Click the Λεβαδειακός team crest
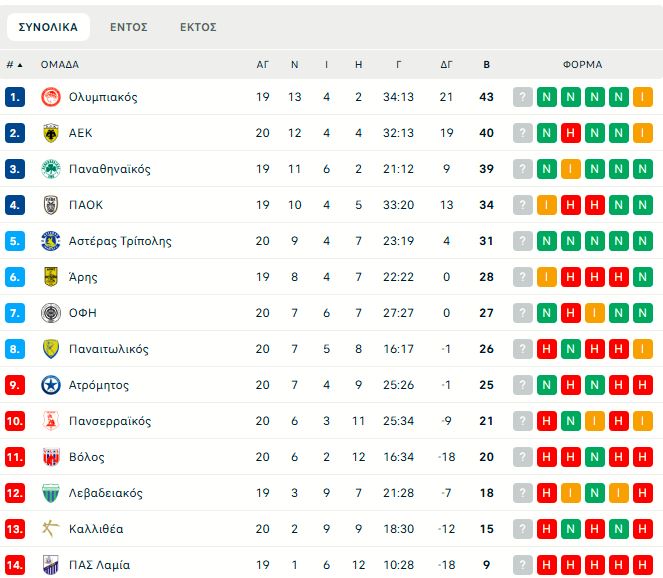 [x=50, y=493]
